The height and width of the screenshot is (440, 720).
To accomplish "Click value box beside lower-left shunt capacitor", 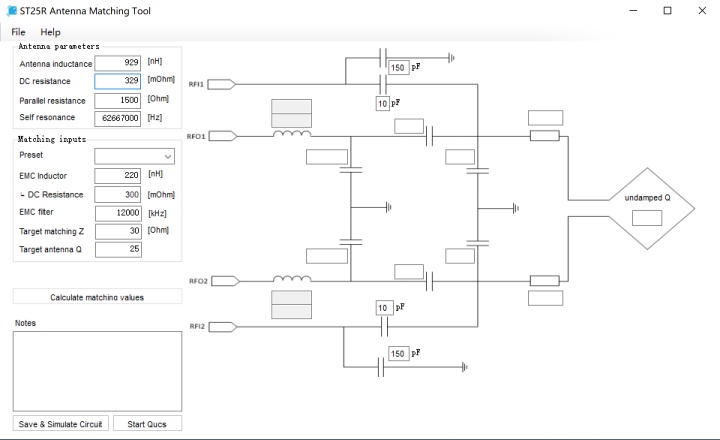I will click(x=327, y=256).
